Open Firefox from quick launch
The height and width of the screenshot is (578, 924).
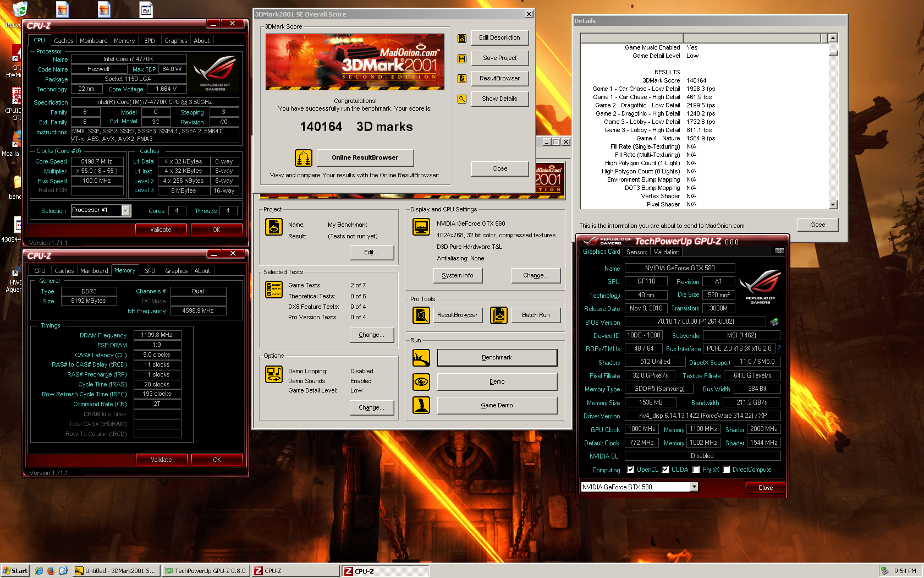pos(51,571)
